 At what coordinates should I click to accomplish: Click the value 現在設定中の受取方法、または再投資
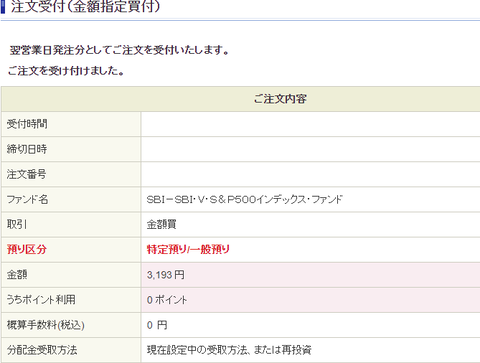(229, 350)
